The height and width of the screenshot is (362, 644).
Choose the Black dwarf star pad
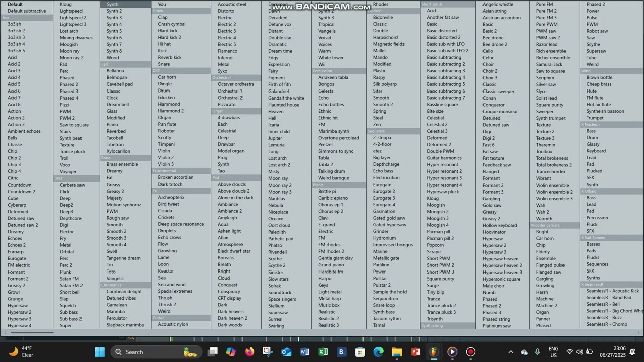tap(234, 251)
